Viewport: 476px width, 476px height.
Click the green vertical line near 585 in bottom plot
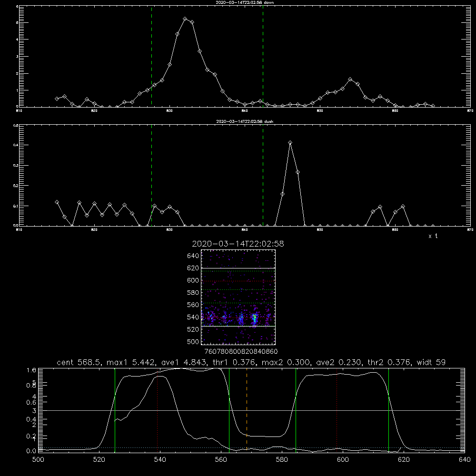[296, 410]
